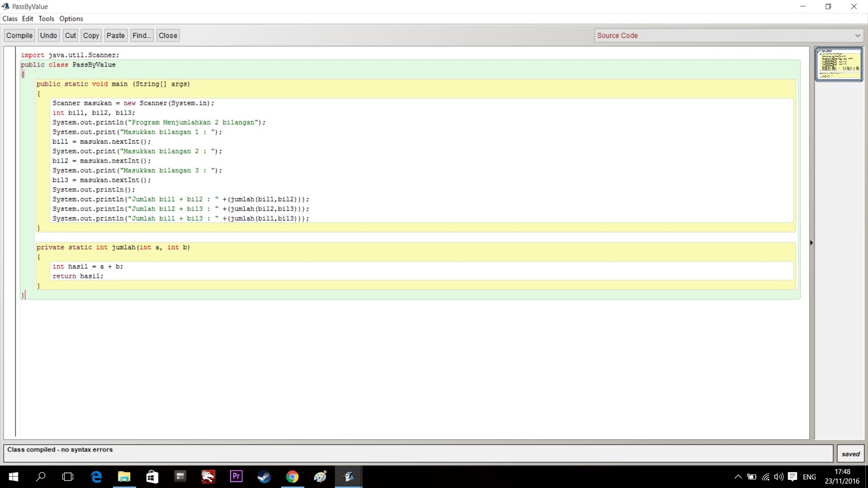Show hidden system tray icons
The width and height of the screenshot is (868, 488).
[x=738, y=477]
